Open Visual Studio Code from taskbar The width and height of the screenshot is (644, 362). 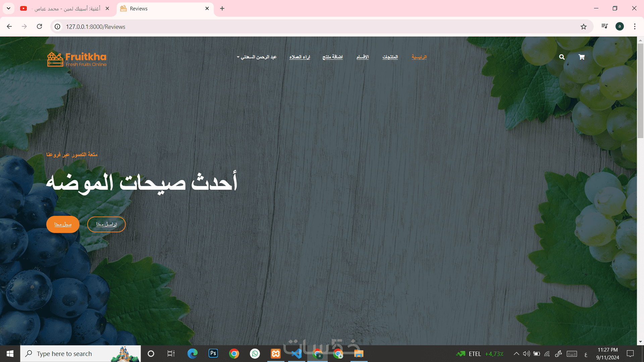[x=297, y=354]
